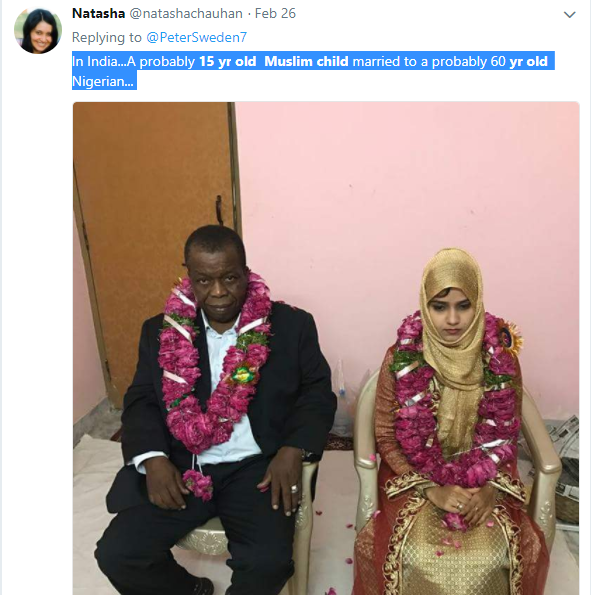Open the tweet options chevron menu

569,14
